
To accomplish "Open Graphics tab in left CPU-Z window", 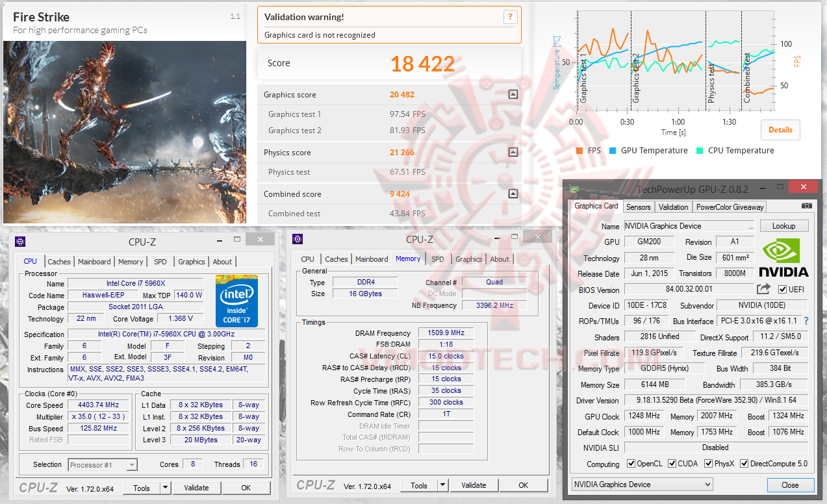I will tap(192, 262).
